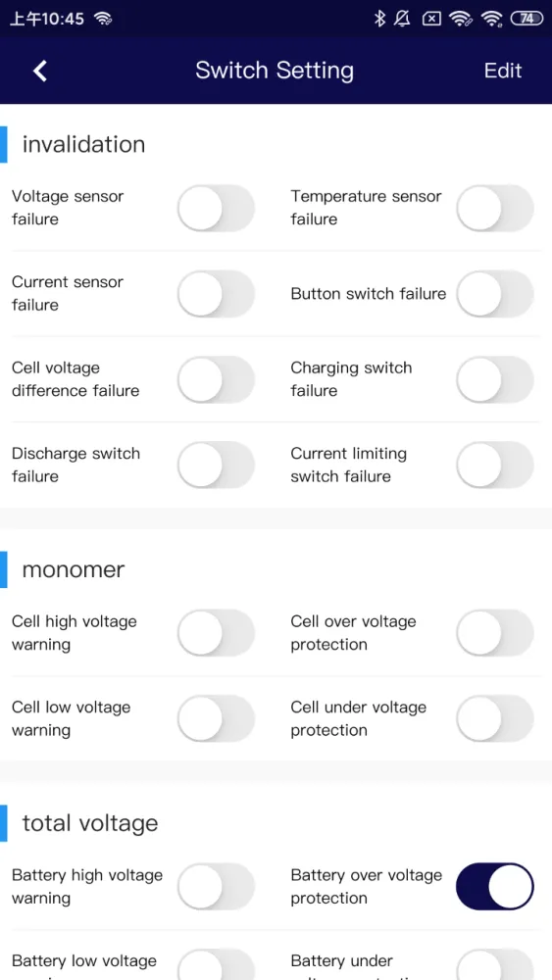Enable Cell over voltage protection

(495, 633)
